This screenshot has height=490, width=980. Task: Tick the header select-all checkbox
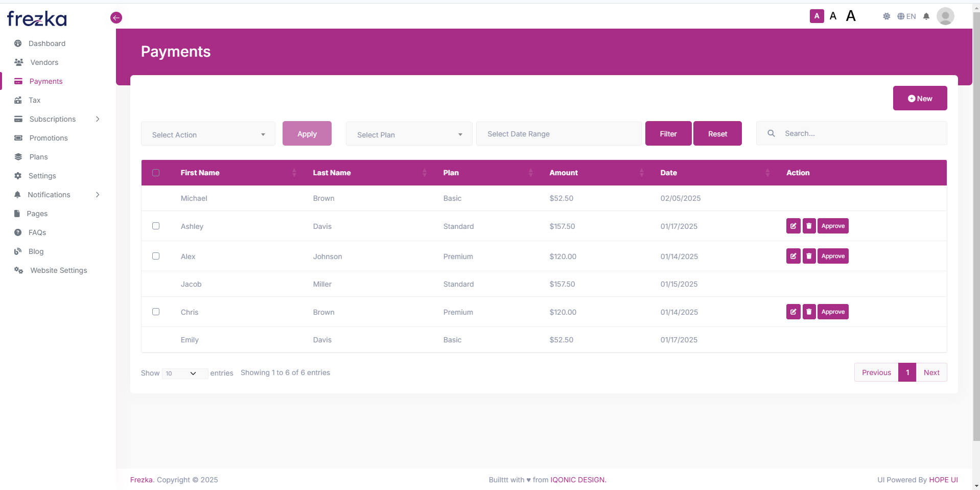[x=156, y=173]
